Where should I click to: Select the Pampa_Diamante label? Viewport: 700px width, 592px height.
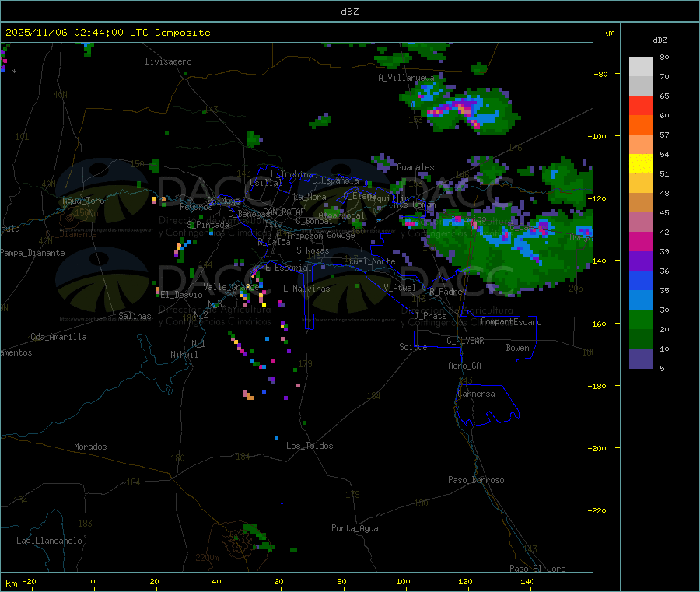pyautogui.click(x=33, y=253)
